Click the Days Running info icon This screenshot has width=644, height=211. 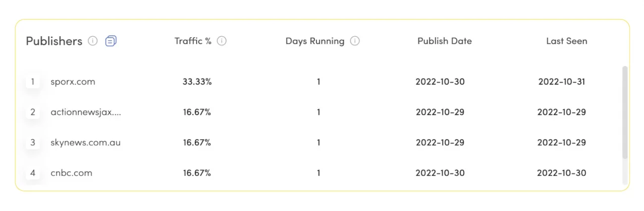tap(355, 41)
